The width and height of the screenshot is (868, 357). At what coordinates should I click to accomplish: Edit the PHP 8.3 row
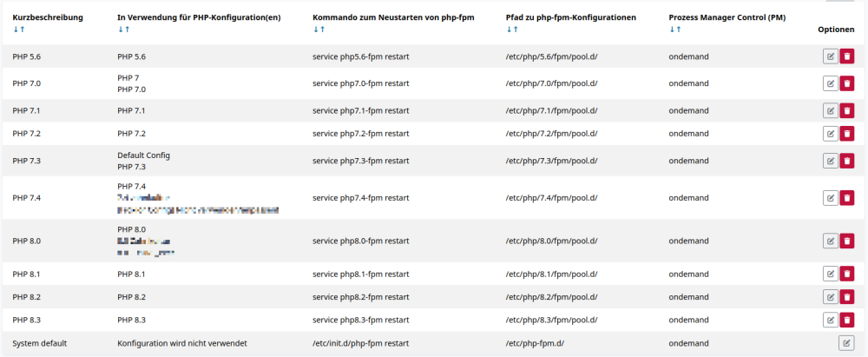tap(831, 320)
